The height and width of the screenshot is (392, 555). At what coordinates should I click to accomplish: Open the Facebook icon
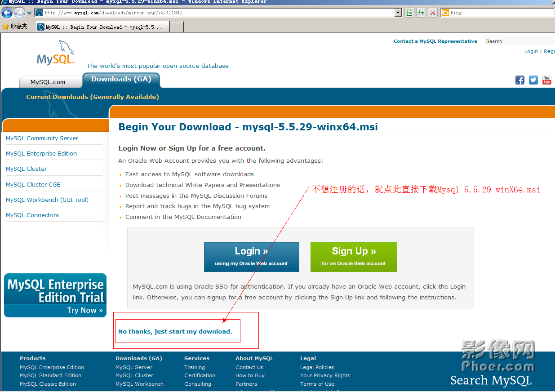pos(520,80)
